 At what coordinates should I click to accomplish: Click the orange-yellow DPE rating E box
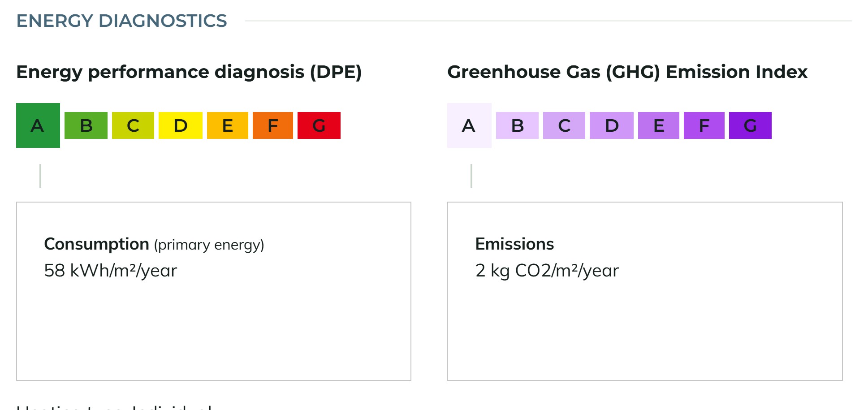pos(228,125)
